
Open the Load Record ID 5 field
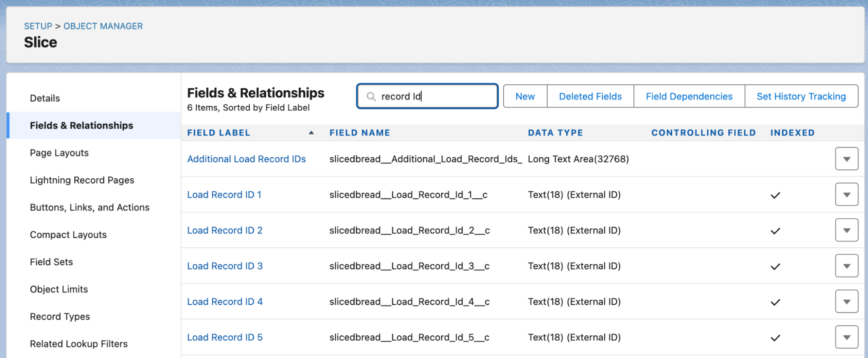pos(224,337)
